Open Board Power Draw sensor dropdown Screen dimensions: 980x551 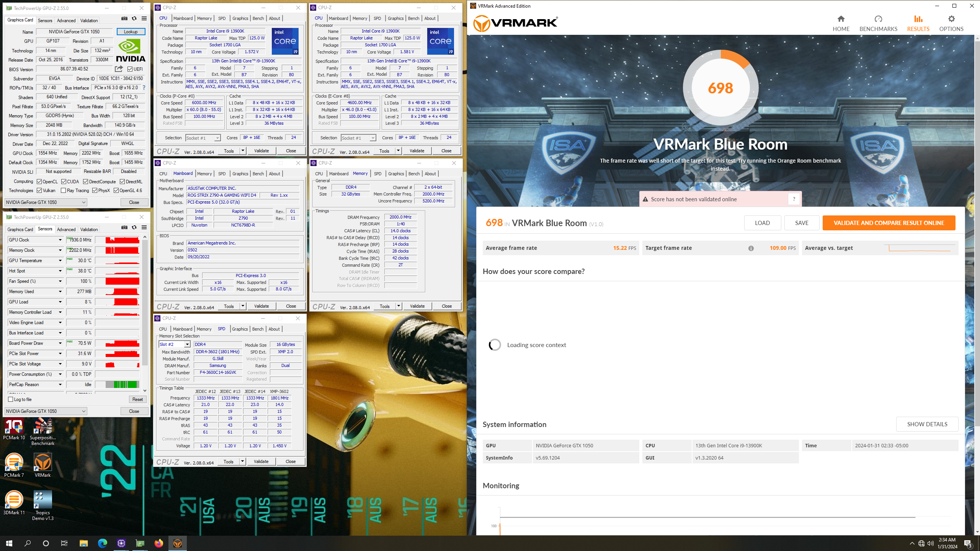click(60, 343)
